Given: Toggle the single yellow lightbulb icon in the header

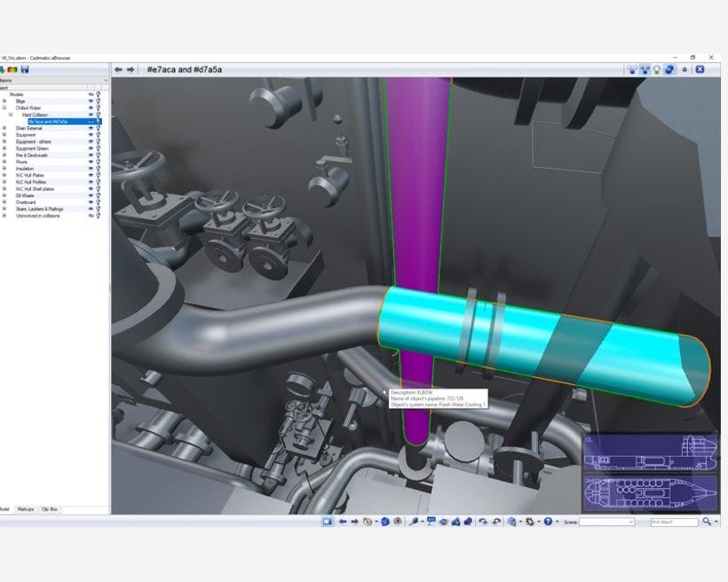Looking at the screenshot, I should coord(656,69).
